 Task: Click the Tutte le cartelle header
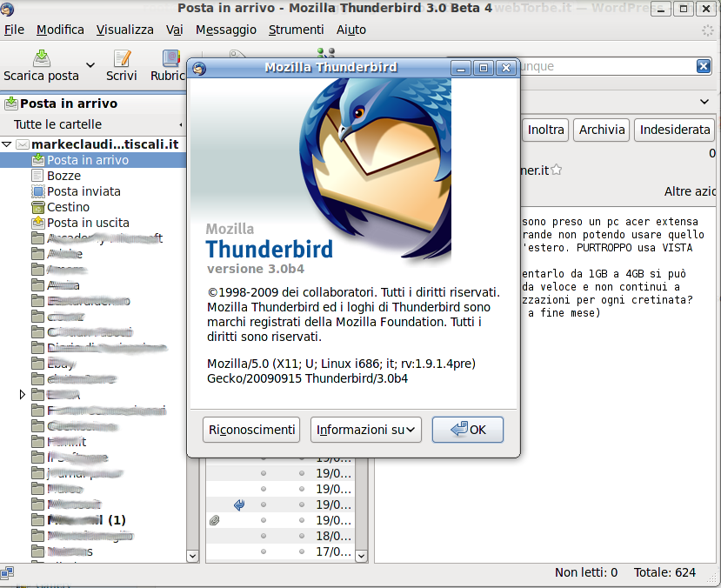coord(57,124)
